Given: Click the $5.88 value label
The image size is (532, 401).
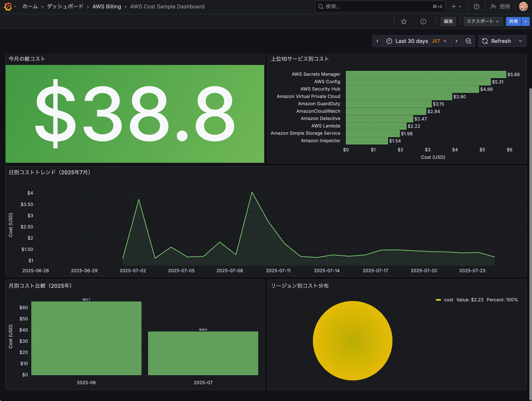Looking at the screenshot, I should (x=513, y=74).
